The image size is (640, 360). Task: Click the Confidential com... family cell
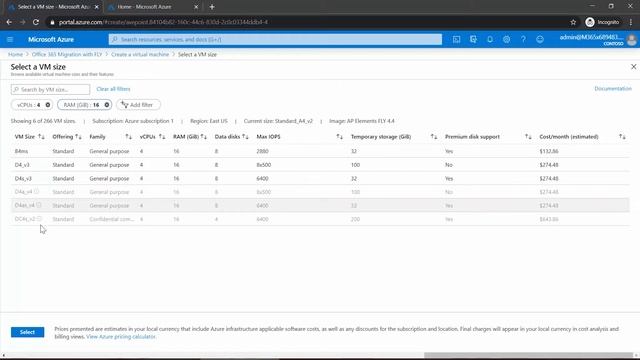(112, 219)
